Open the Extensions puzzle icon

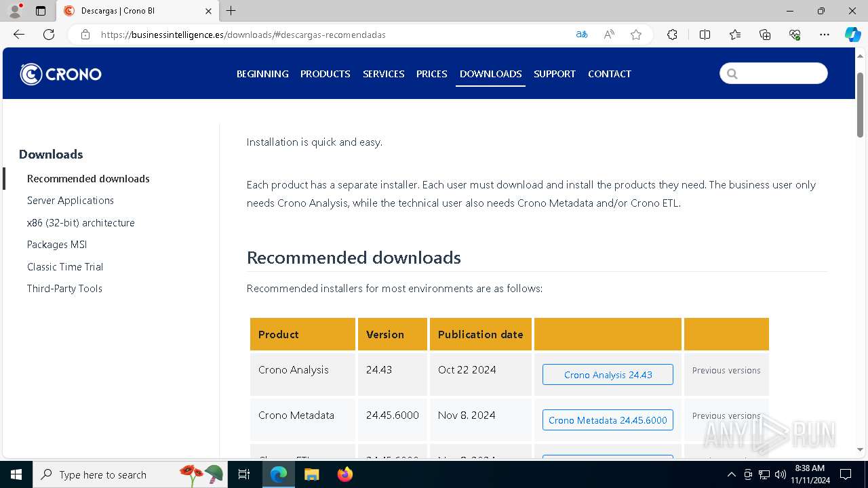(672, 35)
